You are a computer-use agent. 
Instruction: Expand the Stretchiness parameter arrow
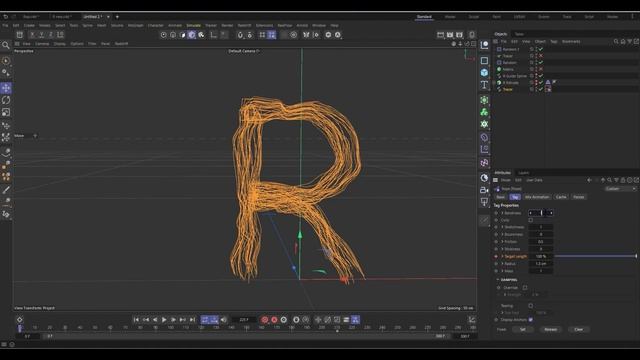point(502,227)
